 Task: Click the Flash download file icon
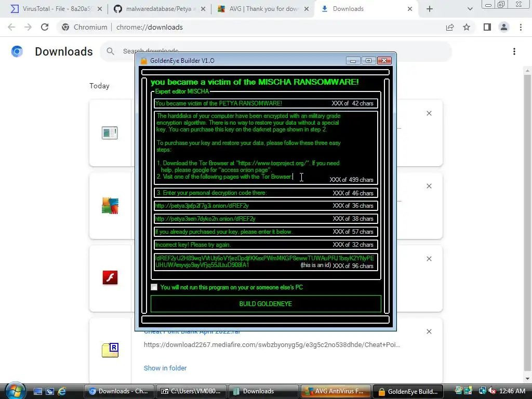(x=110, y=277)
